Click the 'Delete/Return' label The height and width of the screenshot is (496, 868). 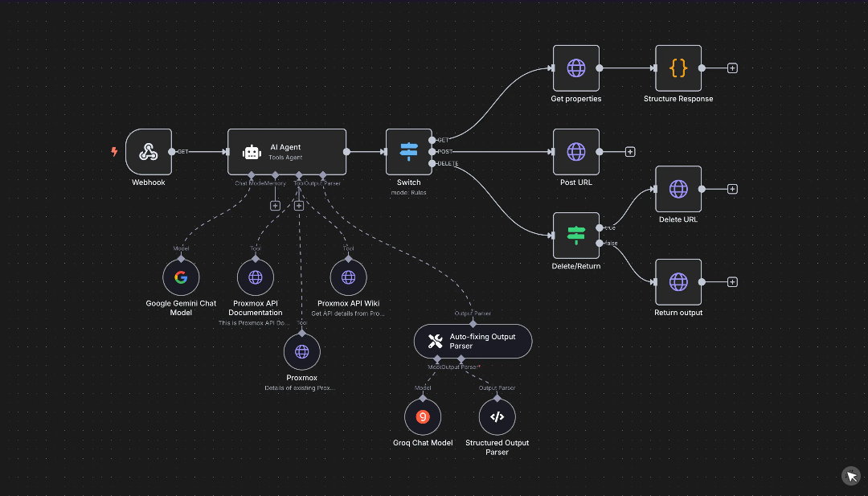[575, 266]
